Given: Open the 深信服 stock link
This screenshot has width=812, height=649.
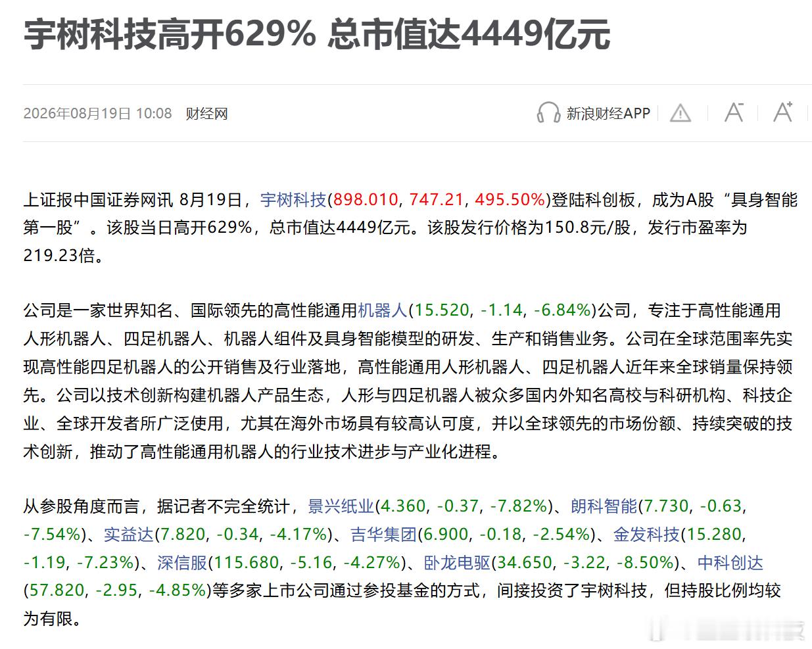Looking at the screenshot, I should [182, 562].
